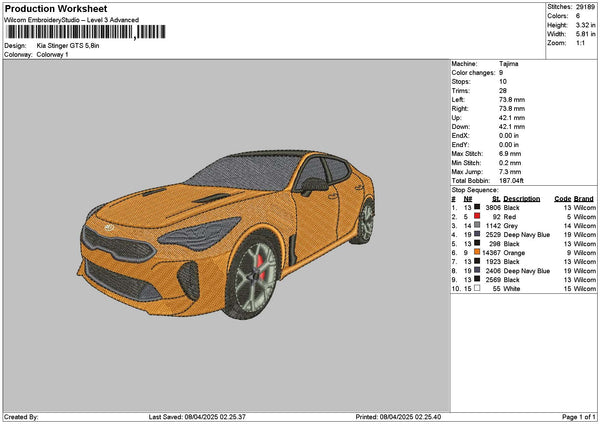Click the 'Code' column header
Viewport: 600px width, 424px height.
tap(562, 199)
